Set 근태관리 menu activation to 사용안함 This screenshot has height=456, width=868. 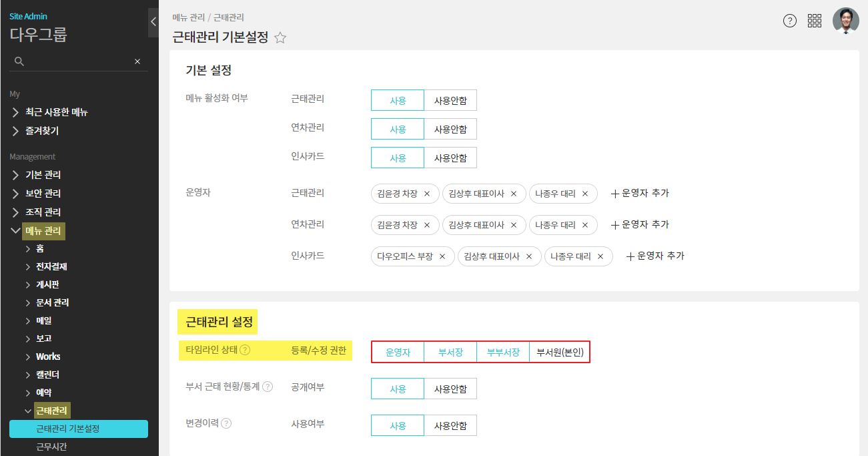[x=450, y=101]
